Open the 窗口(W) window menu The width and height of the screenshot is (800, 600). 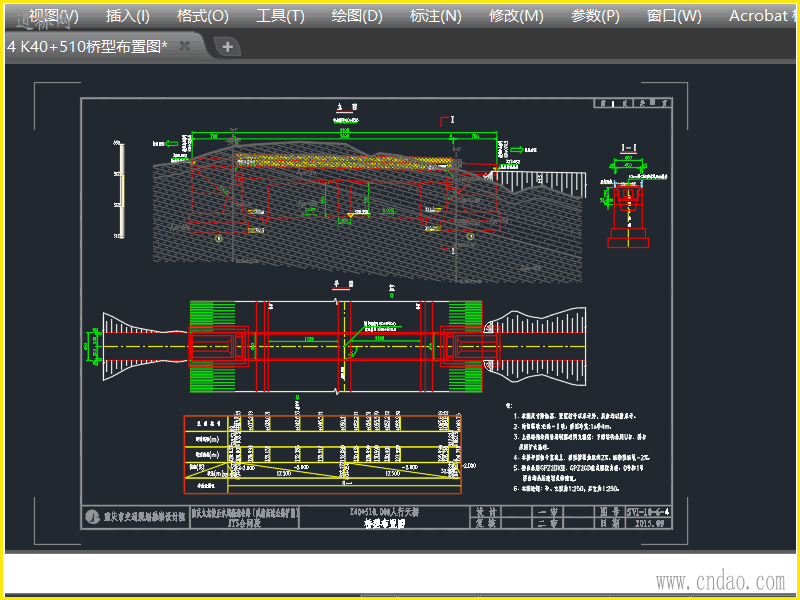coord(674,16)
